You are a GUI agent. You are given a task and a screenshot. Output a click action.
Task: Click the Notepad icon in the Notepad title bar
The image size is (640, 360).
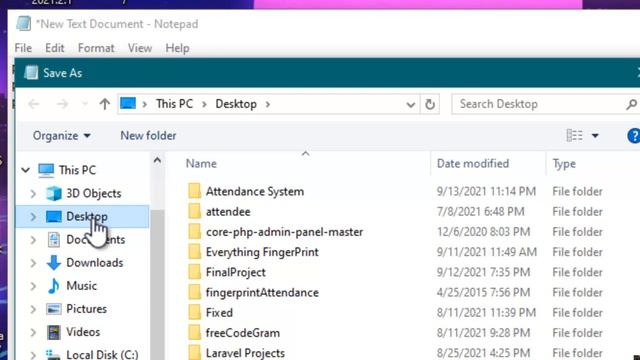(24, 24)
